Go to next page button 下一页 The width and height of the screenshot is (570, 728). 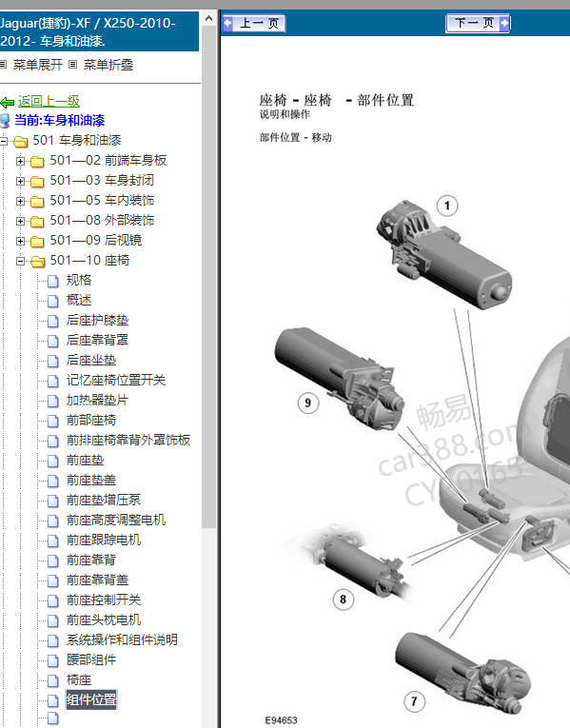pyautogui.click(x=478, y=23)
